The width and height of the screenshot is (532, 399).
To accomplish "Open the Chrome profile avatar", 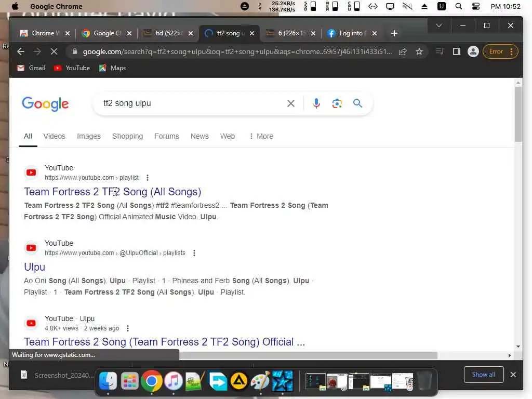I will 473,51.
